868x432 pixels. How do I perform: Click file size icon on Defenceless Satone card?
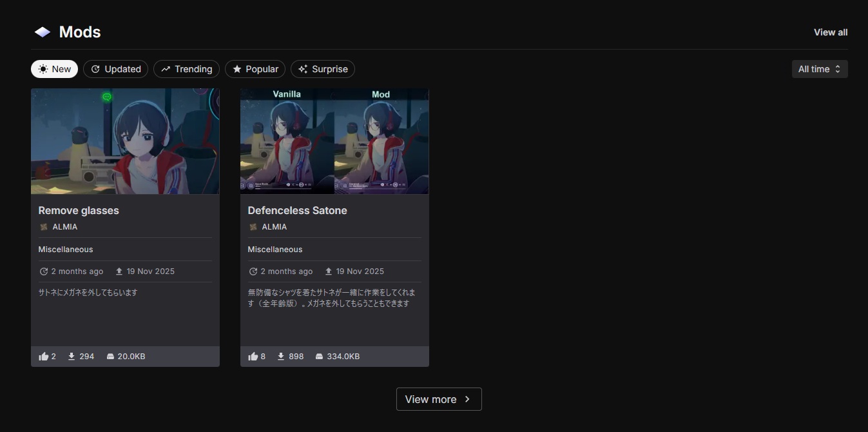pos(319,357)
